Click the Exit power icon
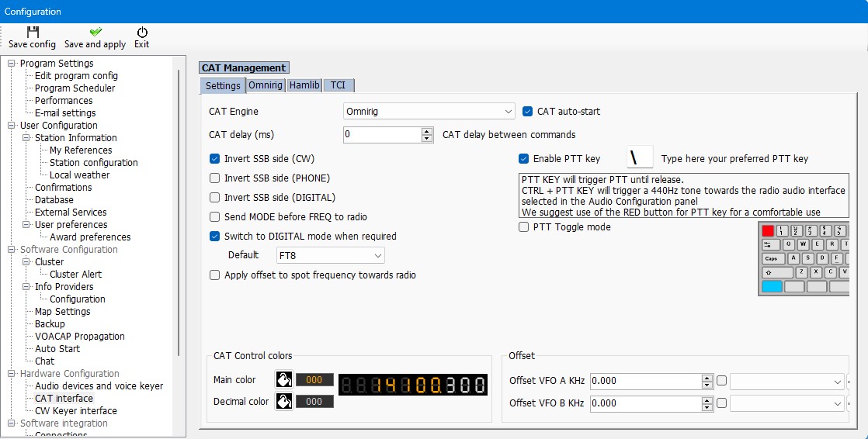Image resolution: width=868 pixels, height=439 pixels. click(x=142, y=32)
